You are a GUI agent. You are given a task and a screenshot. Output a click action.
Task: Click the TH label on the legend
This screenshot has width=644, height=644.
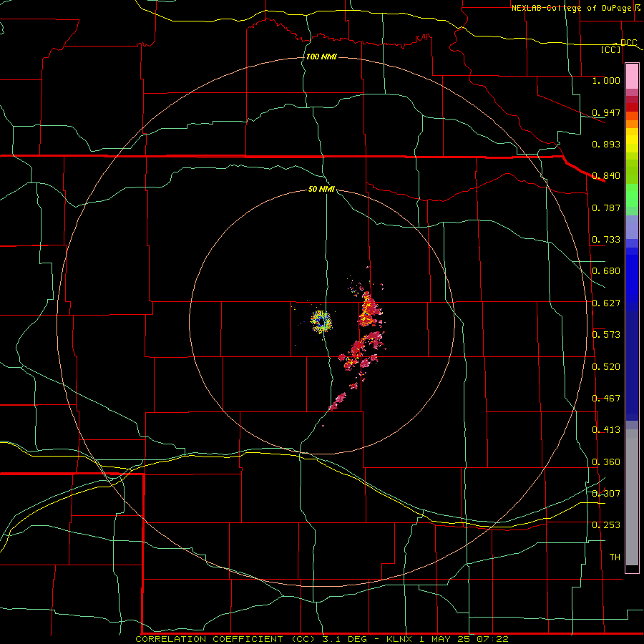click(x=615, y=557)
